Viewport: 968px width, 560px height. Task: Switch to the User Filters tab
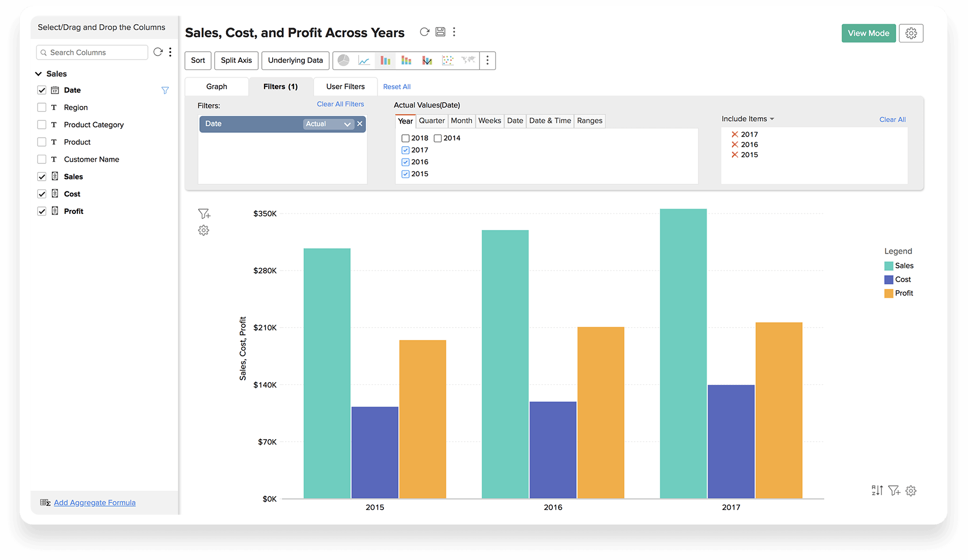point(345,87)
